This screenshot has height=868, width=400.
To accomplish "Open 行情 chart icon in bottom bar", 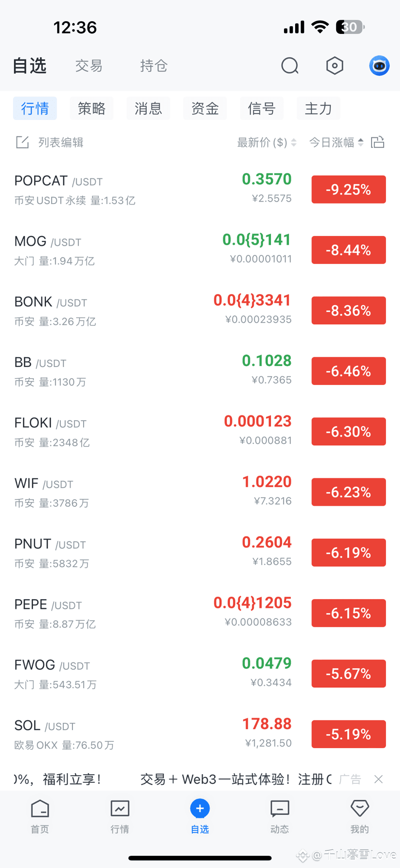I will 120,816.
